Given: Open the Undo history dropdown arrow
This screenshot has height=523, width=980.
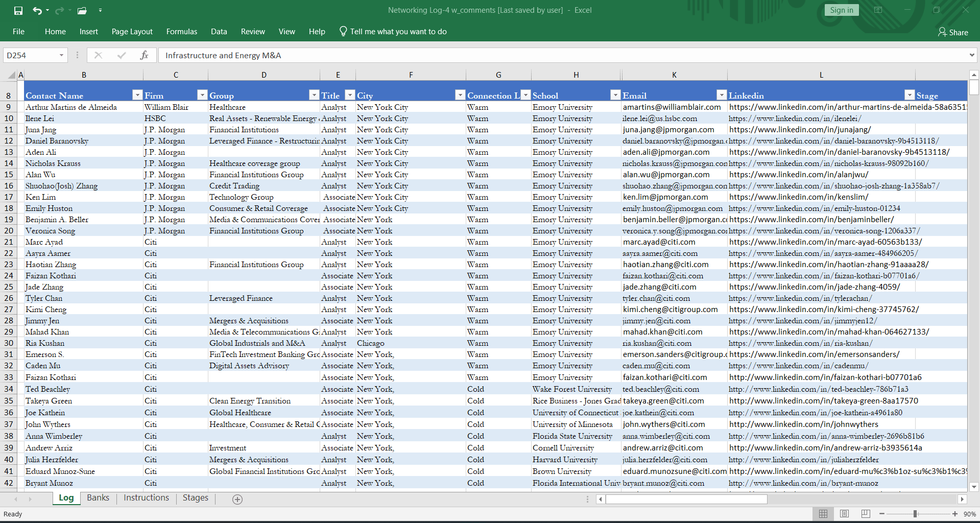Looking at the screenshot, I should coord(47,10).
